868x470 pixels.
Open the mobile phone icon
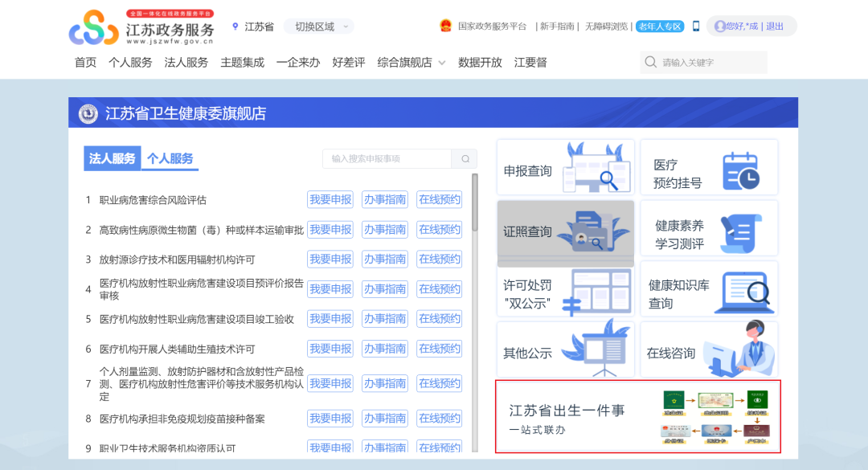point(696,26)
